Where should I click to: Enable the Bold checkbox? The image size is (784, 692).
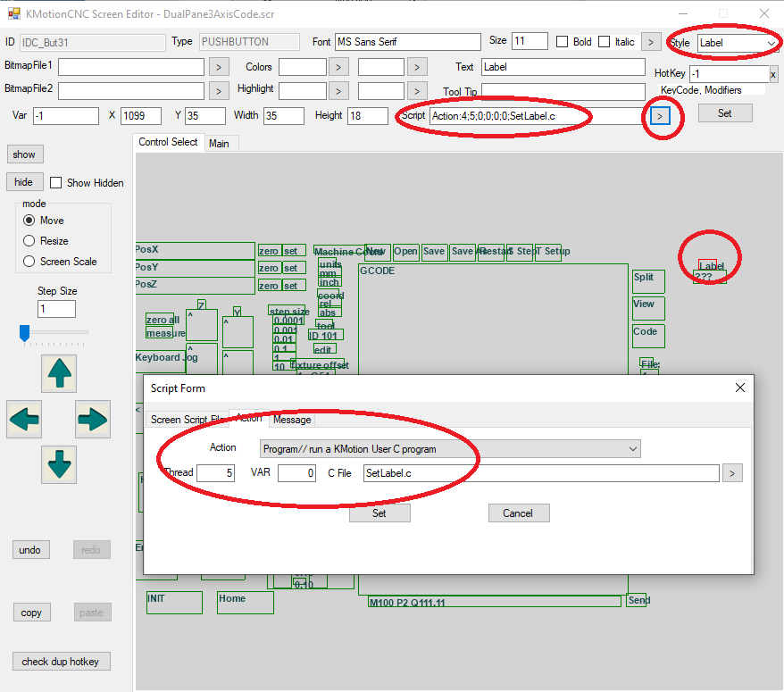563,42
